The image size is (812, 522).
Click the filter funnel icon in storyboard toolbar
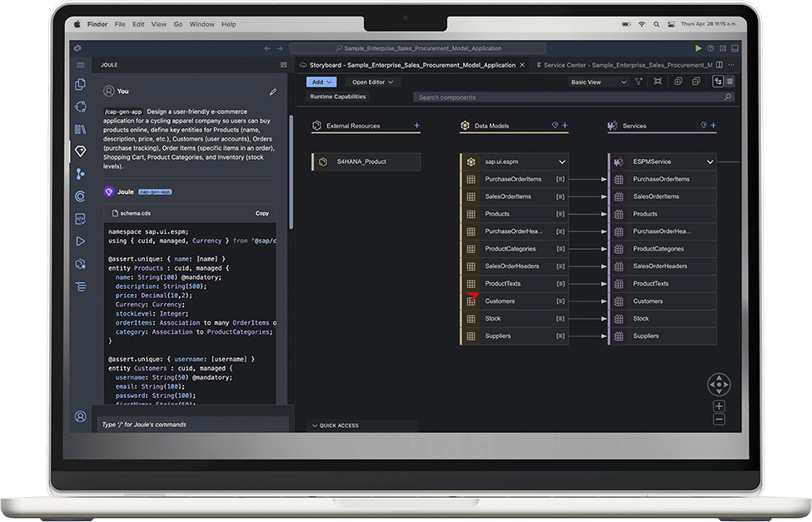click(x=639, y=82)
